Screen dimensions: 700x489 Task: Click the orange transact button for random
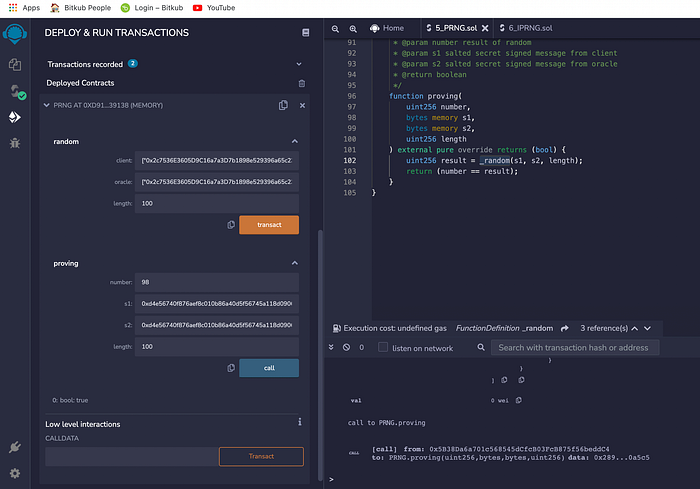coord(269,225)
